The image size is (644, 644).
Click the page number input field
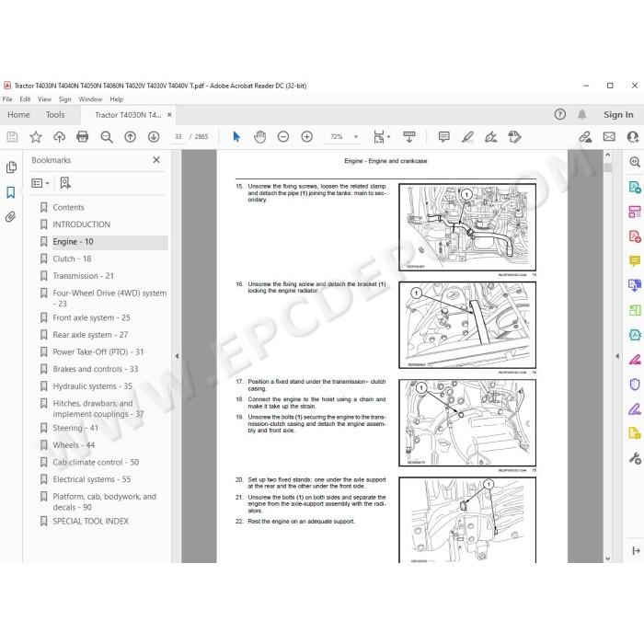tap(178, 137)
